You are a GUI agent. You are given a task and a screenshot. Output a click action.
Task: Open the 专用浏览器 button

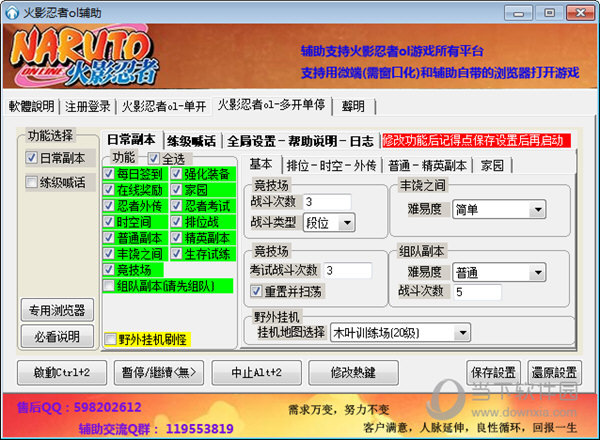[57, 310]
